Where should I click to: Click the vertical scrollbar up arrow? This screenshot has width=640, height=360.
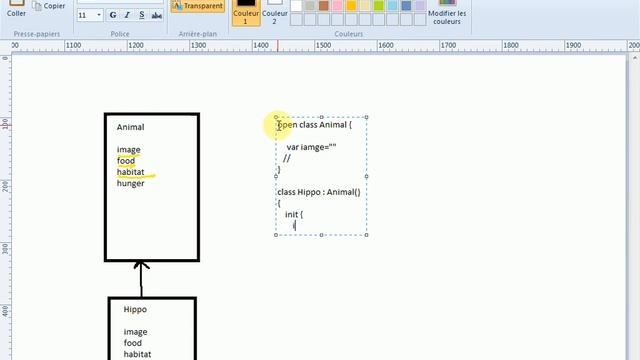coord(635,58)
